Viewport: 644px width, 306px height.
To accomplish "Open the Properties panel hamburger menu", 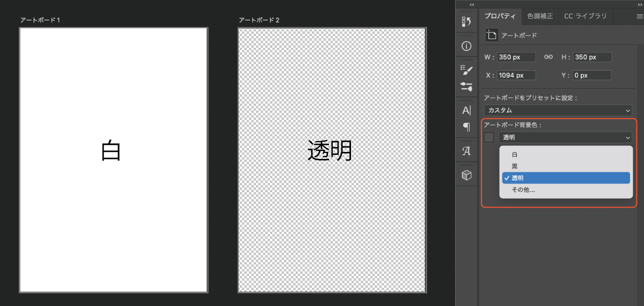I will 639,16.
